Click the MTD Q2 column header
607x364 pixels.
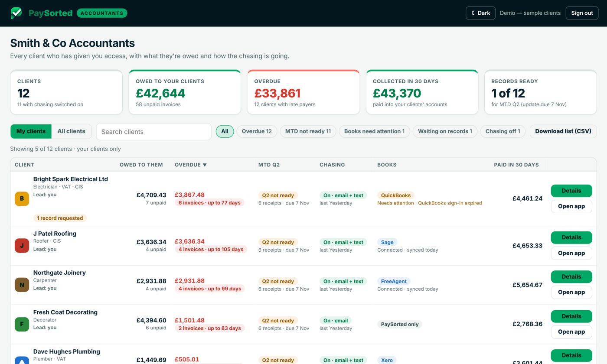coord(269,165)
